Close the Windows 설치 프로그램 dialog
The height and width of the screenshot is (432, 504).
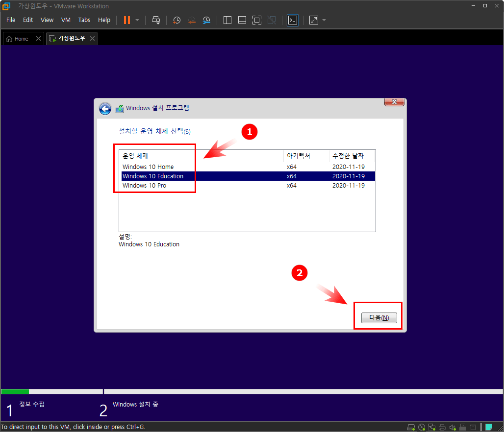pos(394,102)
